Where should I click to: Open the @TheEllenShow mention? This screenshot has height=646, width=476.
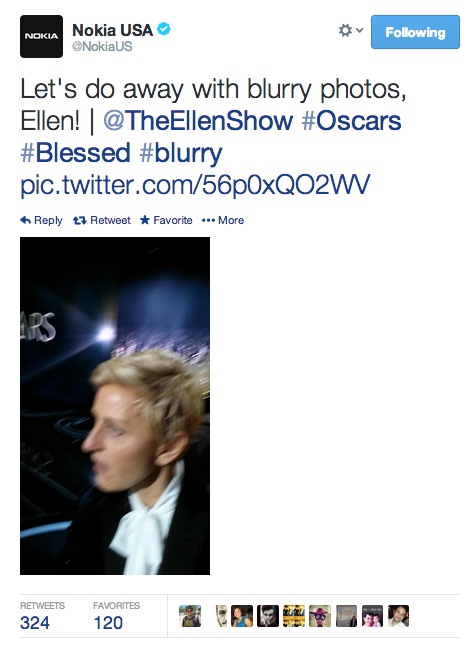(198, 121)
